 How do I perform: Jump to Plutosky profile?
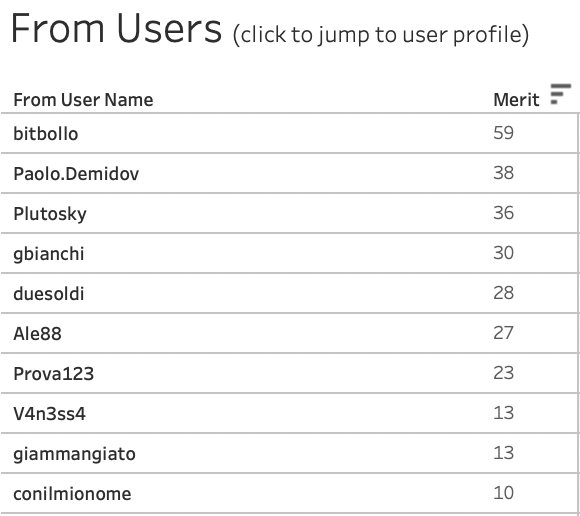[50, 214]
